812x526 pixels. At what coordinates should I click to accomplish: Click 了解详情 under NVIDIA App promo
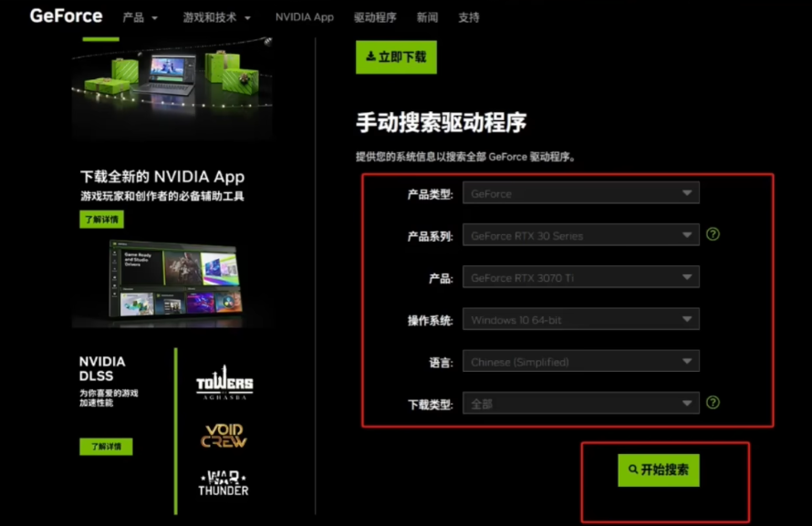point(101,220)
